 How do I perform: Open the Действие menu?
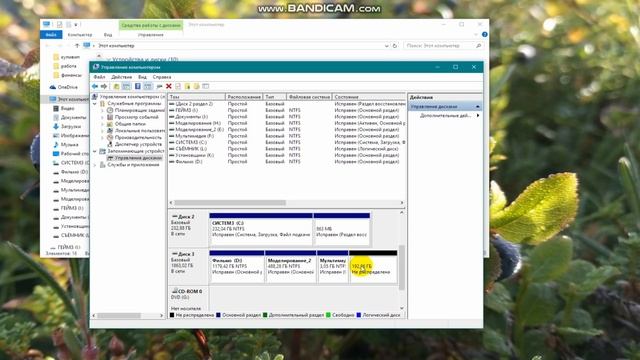[121, 77]
